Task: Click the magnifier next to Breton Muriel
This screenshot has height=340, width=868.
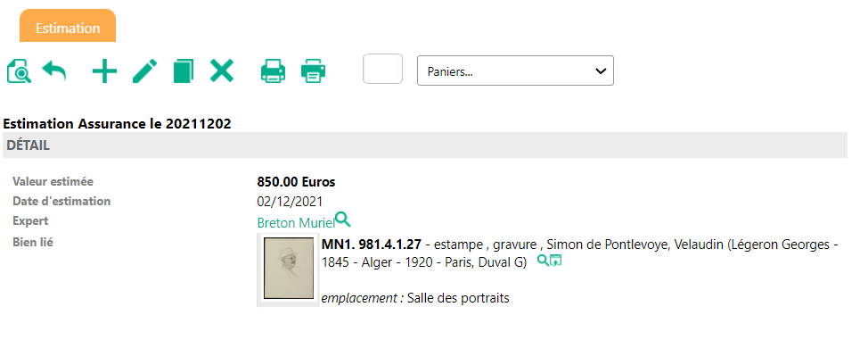Action: coord(343,220)
